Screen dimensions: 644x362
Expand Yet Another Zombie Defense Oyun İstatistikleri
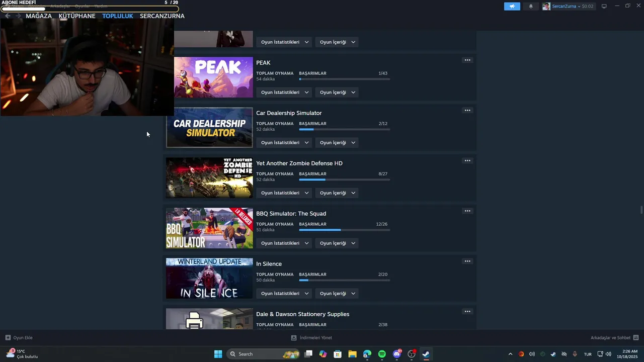pos(284,193)
